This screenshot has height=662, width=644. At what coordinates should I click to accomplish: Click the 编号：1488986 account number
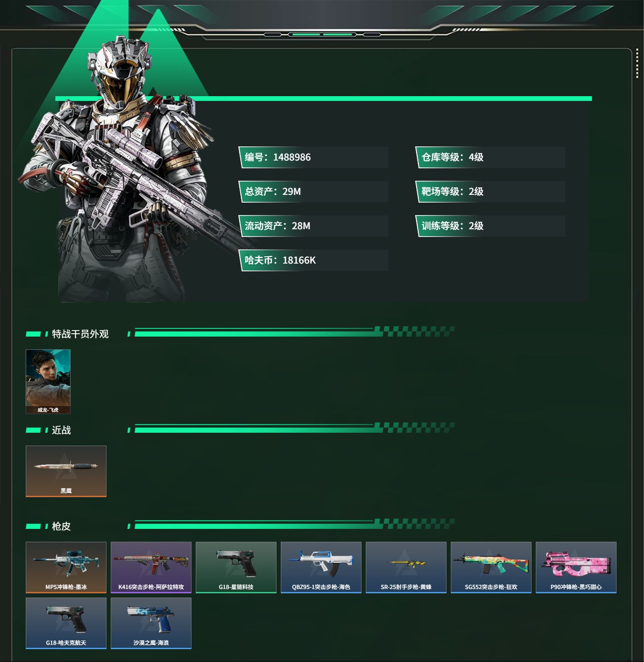coord(313,157)
